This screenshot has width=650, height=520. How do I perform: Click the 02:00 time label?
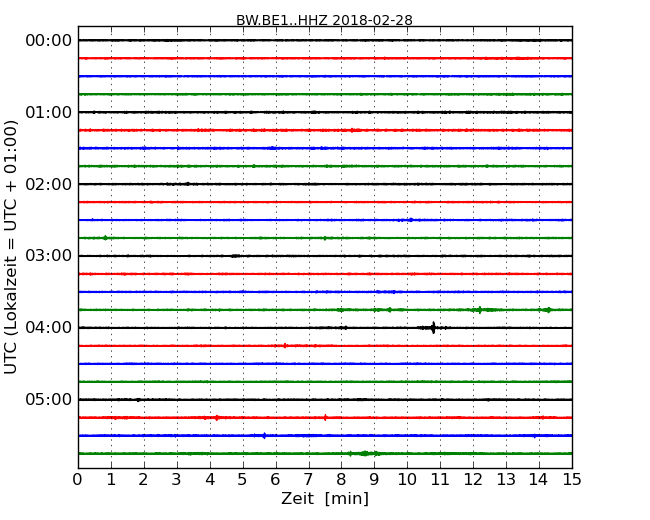pos(49,184)
